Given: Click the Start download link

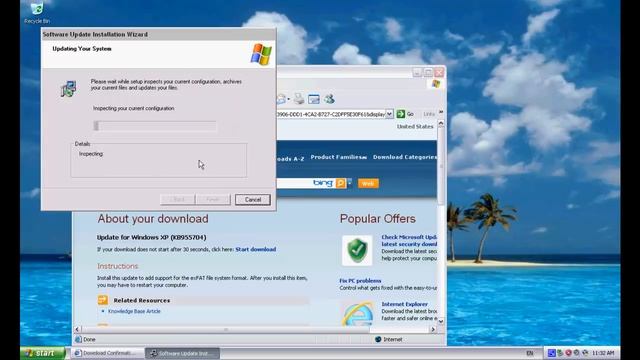Looking at the screenshot, I should (x=256, y=249).
